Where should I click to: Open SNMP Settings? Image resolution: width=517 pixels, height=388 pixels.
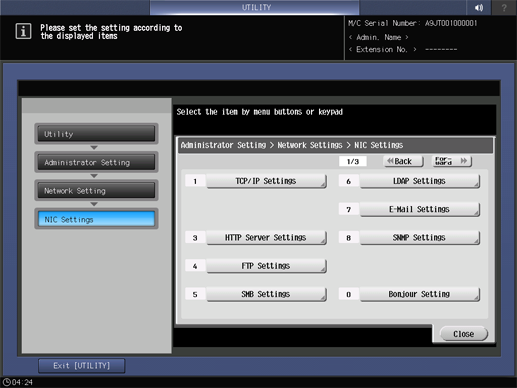[x=419, y=238]
